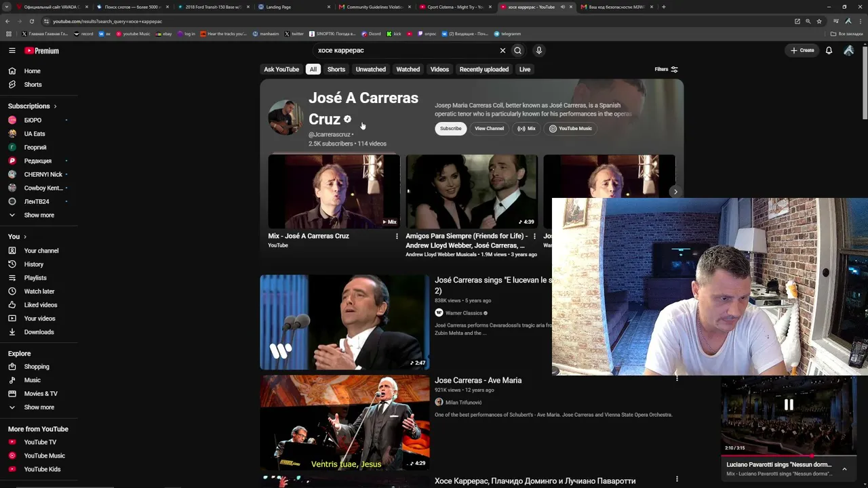868x488 pixels.
Task: Select the Shorts filter chip
Action: click(336, 69)
